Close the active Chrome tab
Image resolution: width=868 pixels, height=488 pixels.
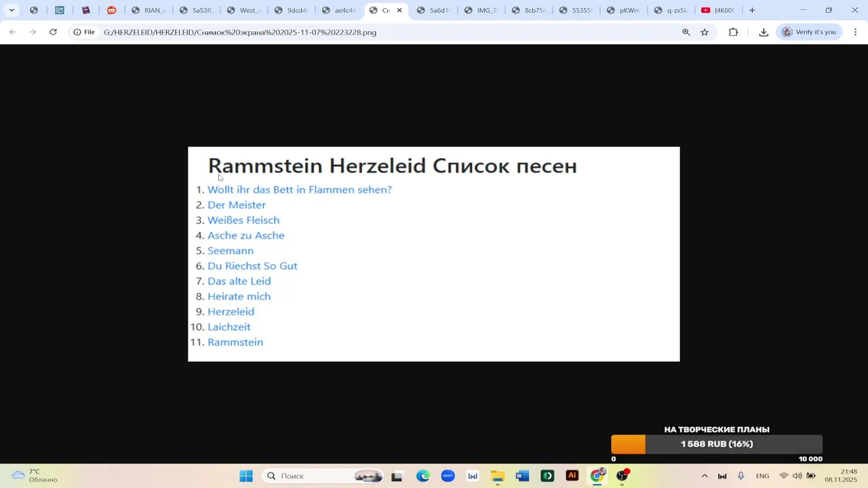coord(399,10)
